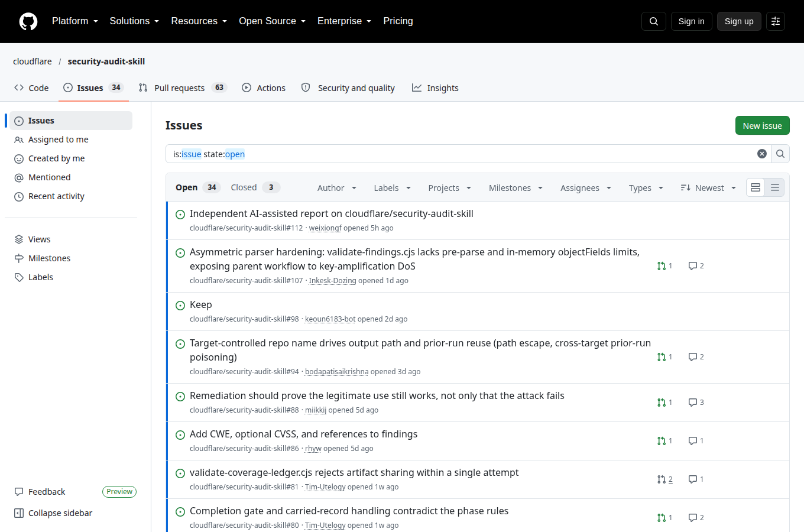
Task: Open linked pull request icon on issue #94
Action: click(665, 357)
